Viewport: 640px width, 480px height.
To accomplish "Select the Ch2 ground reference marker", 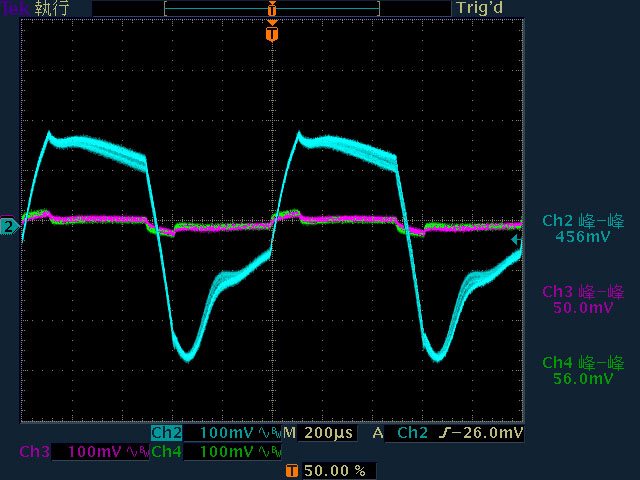I will point(8,227).
